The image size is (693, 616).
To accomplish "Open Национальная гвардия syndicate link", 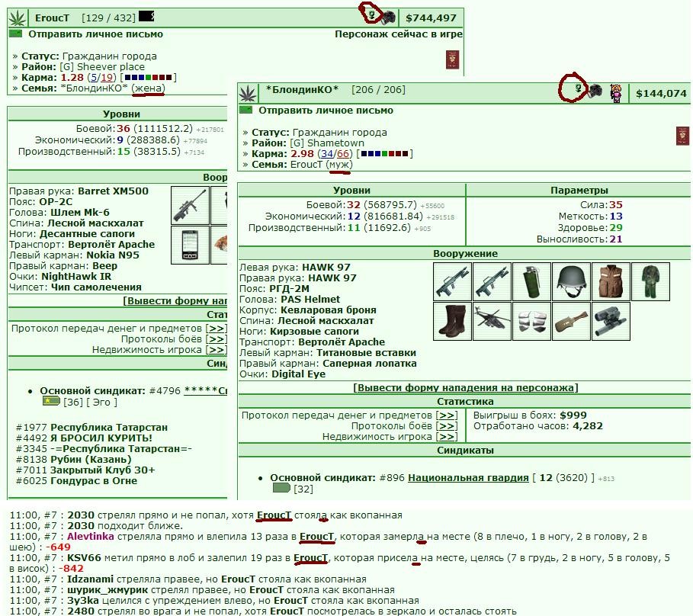I will tap(468, 478).
